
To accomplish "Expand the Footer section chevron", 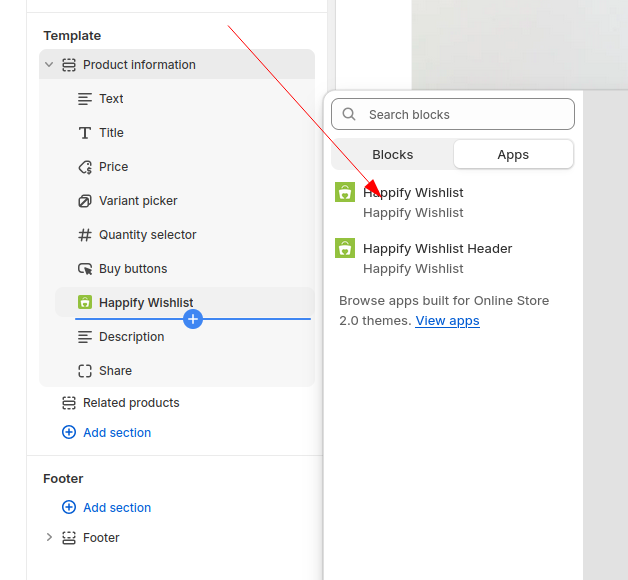I will (49, 537).
